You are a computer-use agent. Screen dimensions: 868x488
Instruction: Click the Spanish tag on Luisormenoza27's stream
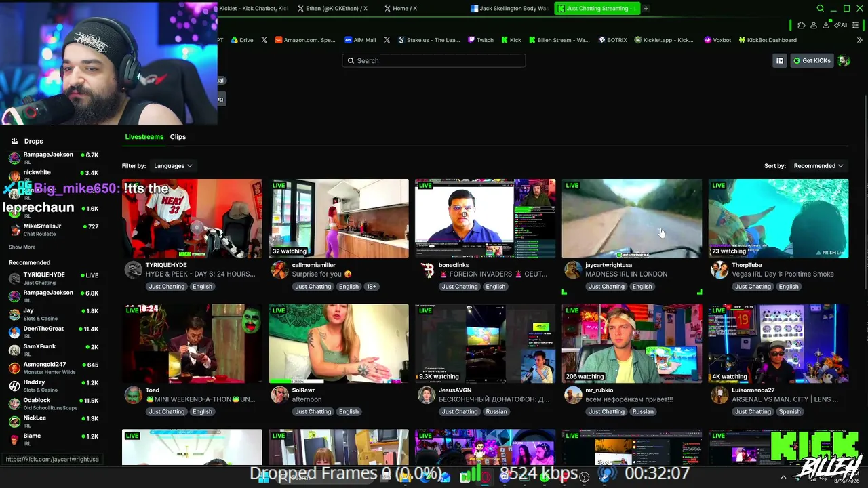pyautogui.click(x=789, y=412)
